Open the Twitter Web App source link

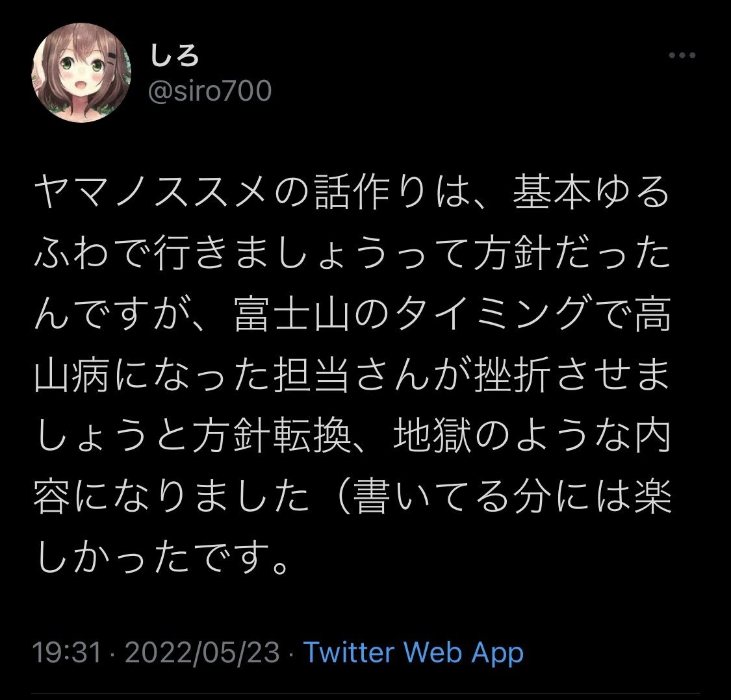point(413,651)
